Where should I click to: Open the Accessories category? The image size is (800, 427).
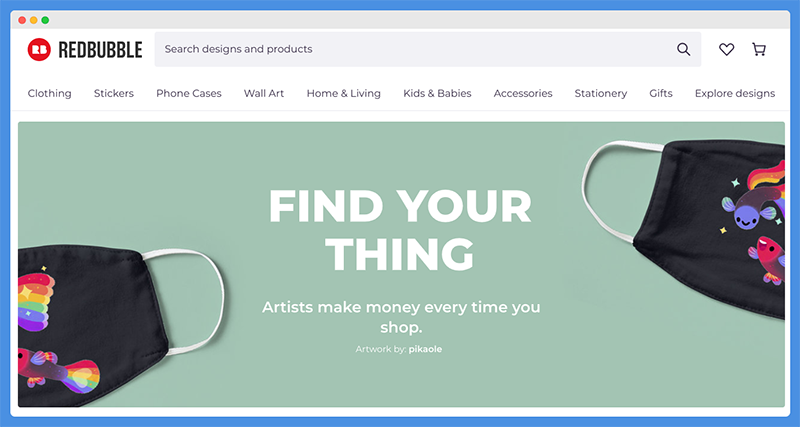pos(523,93)
